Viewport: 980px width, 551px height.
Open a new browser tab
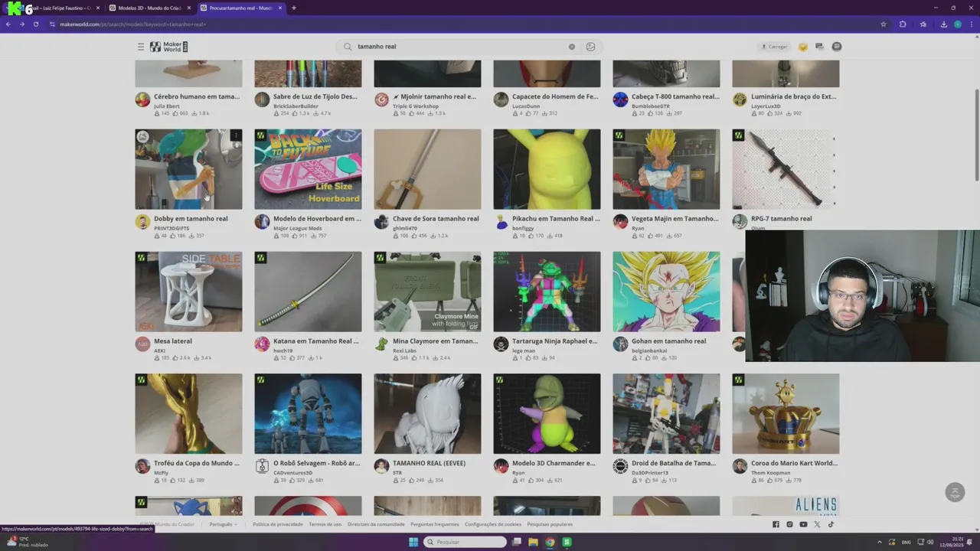(x=294, y=8)
